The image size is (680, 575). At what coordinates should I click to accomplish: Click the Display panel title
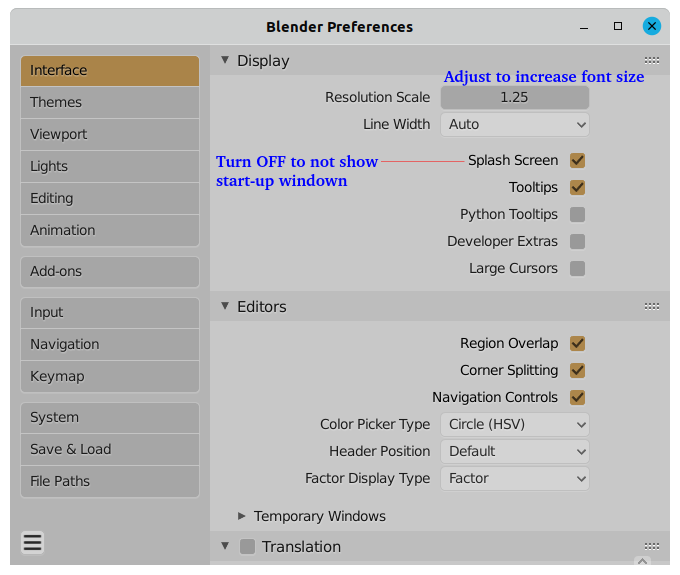click(263, 61)
